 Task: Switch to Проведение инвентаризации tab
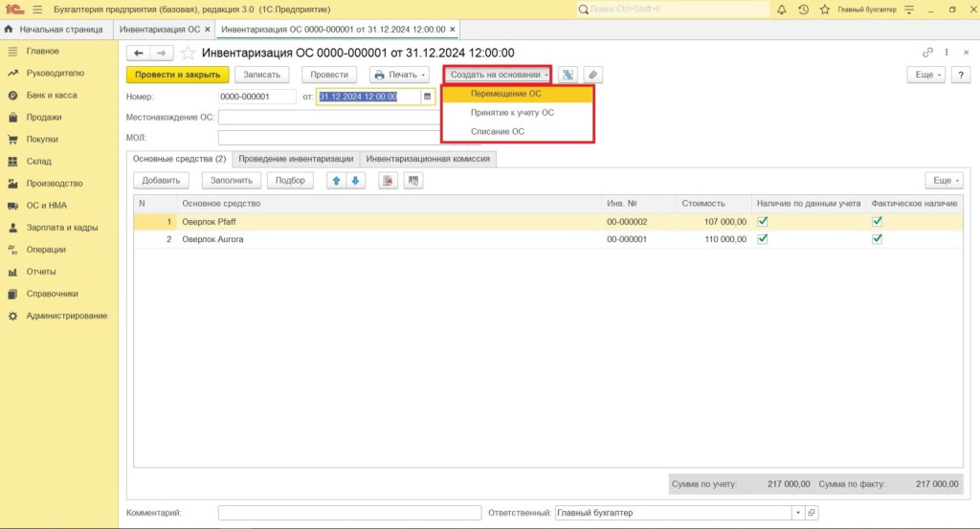(x=296, y=159)
